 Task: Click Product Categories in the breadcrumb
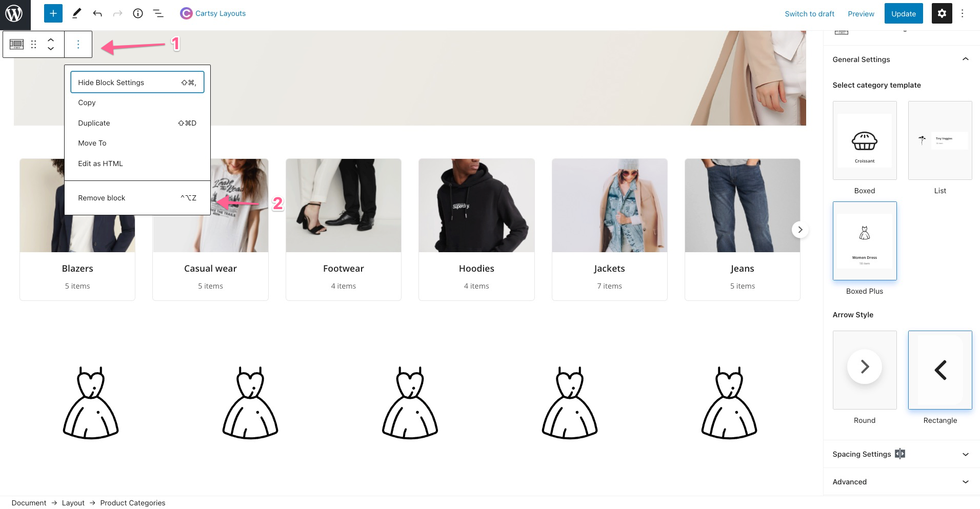pos(133,503)
